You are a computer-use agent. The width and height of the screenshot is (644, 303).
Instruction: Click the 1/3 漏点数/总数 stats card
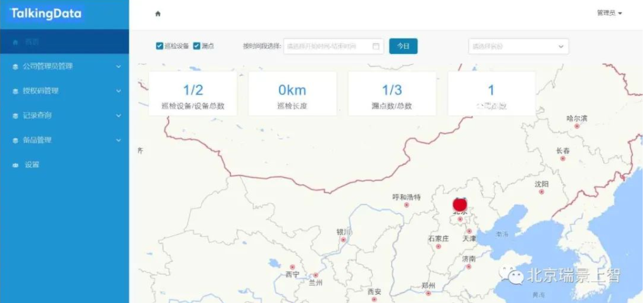[x=392, y=94]
